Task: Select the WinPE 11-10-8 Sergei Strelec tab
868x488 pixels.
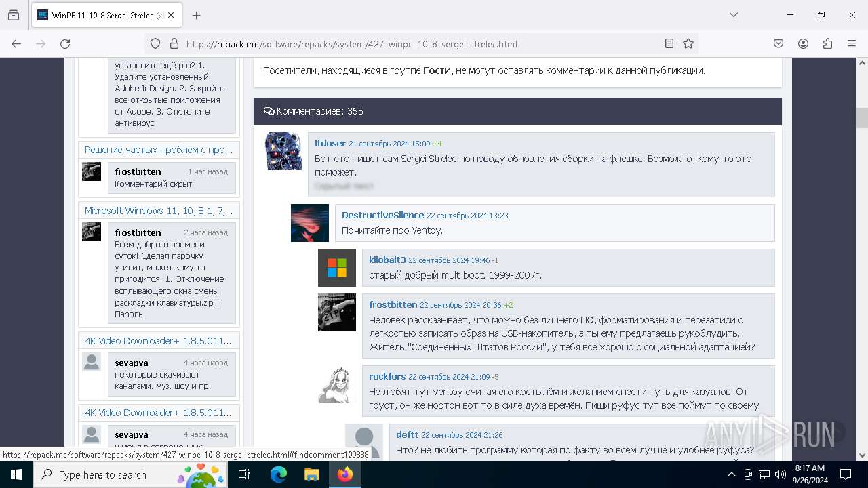Action: click(107, 15)
